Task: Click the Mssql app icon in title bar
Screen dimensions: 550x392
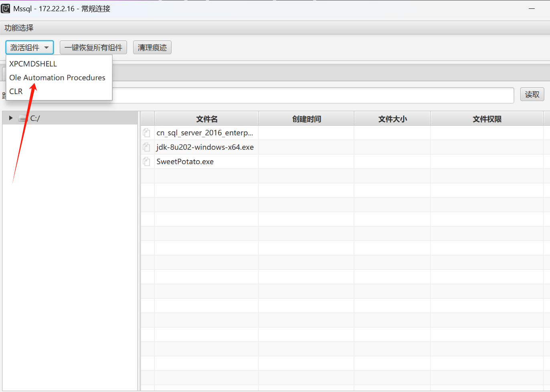Action: click(6, 8)
